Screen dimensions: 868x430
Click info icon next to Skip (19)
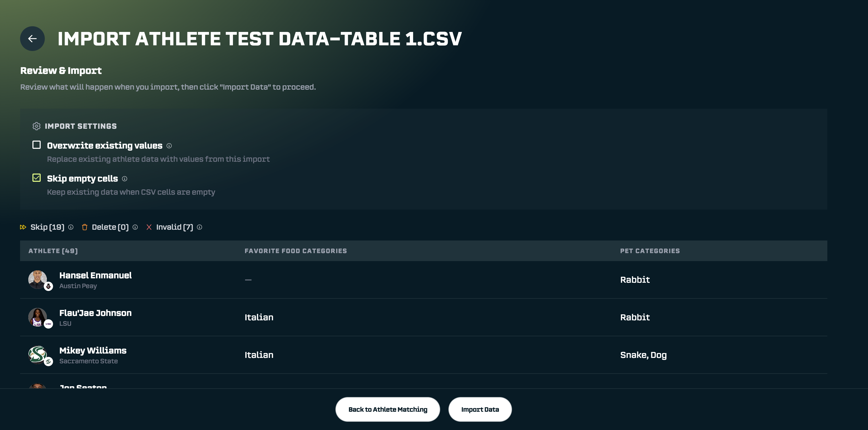click(x=71, y=227)
